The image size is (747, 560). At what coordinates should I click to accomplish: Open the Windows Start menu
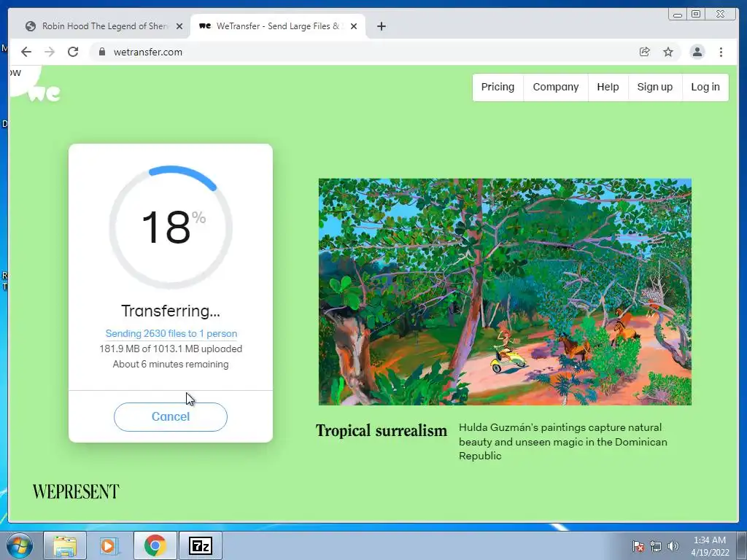[x=20, y=545]
